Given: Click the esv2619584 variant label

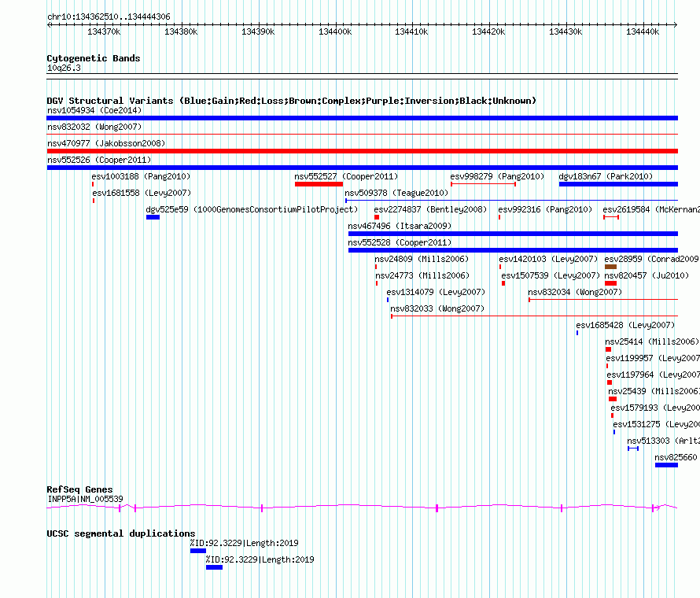Looking at the screenshot, I should point(651,209).
